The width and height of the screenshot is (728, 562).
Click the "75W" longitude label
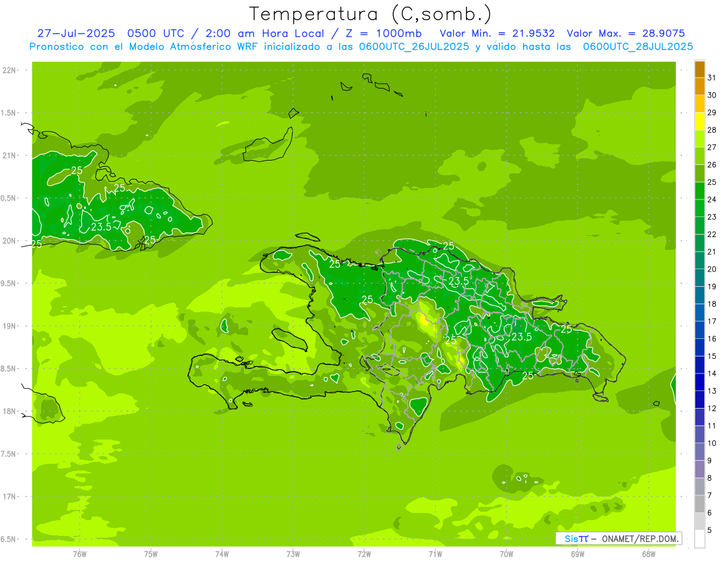151,554
